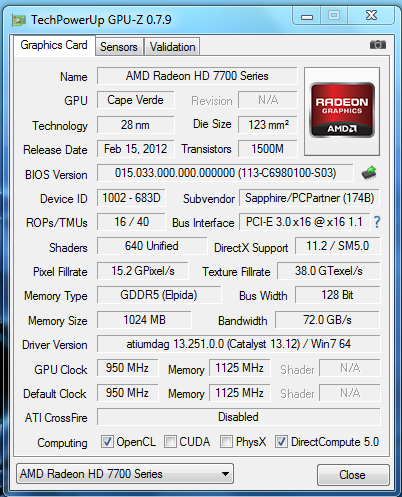
Task: Click the Subvendor field Sapphire/PCPartner (174B)
Action: (309, 198)
